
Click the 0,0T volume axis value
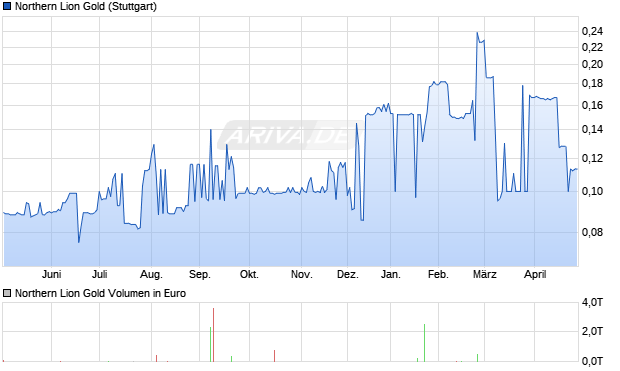coord(592,361)
